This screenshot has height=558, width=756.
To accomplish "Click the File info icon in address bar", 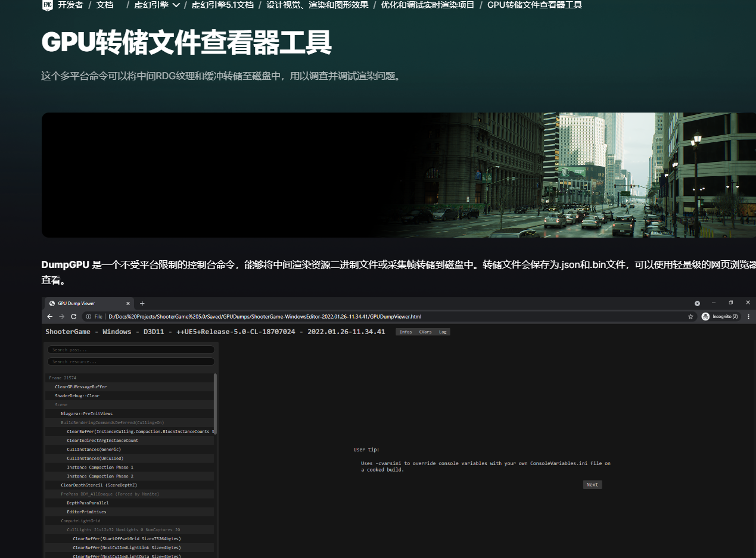I will tap(88, 316).
